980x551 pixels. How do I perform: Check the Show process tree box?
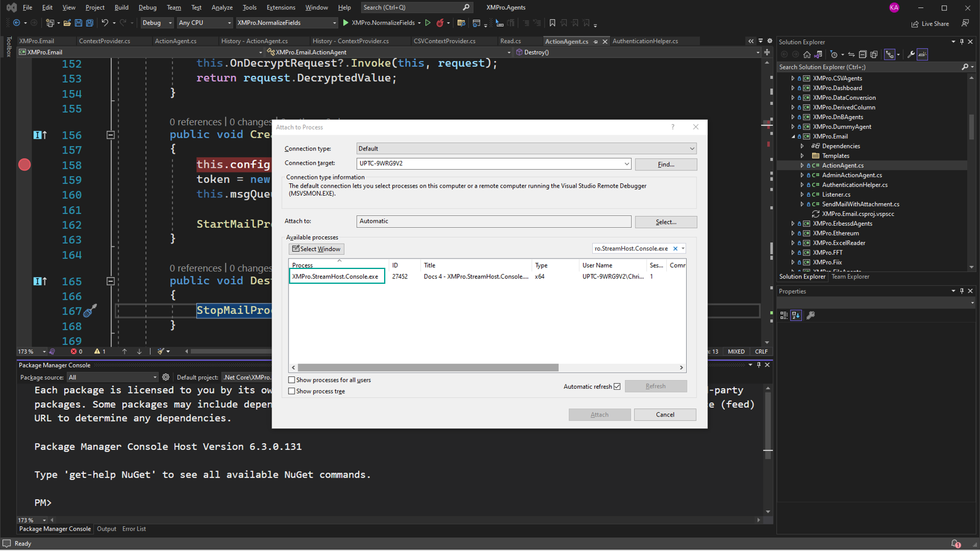pyautogui.click(x=291, y=391)
